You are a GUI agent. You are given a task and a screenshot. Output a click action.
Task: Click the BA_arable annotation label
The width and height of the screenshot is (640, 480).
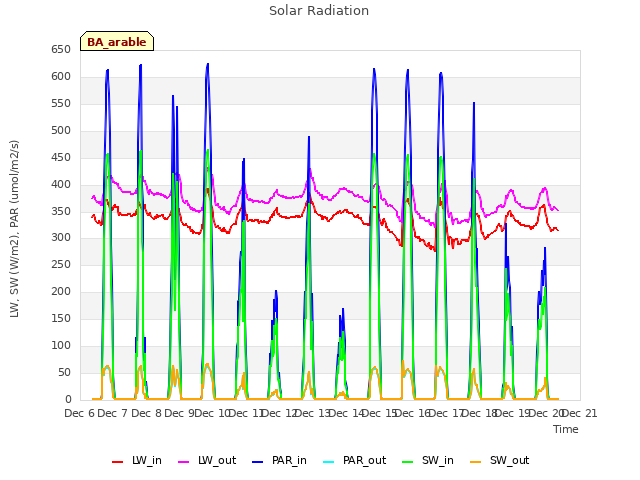coord(117,41)
